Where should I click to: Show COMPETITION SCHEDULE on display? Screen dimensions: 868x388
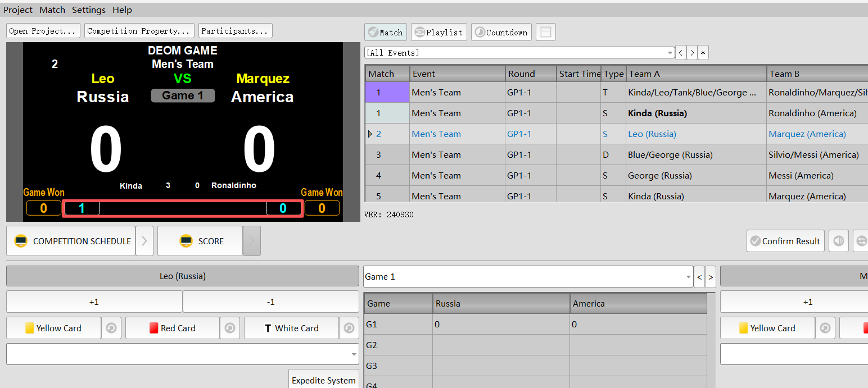click(x=71, y=241)
